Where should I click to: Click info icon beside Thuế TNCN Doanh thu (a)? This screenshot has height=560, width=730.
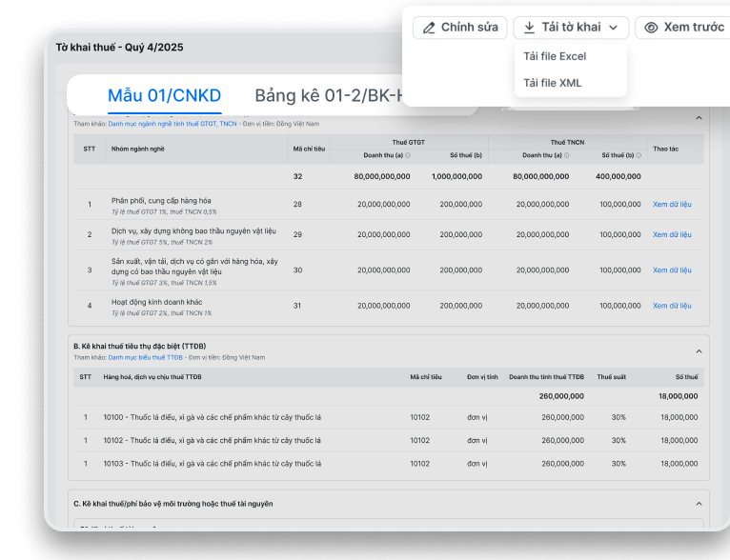(565, 155)
